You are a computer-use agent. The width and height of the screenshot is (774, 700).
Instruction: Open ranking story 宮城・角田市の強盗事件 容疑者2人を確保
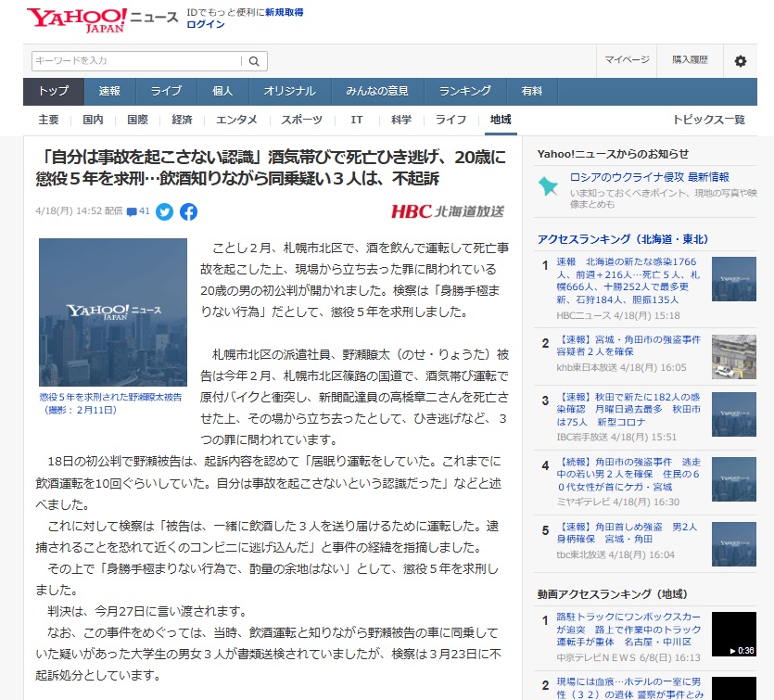point(628,346)
